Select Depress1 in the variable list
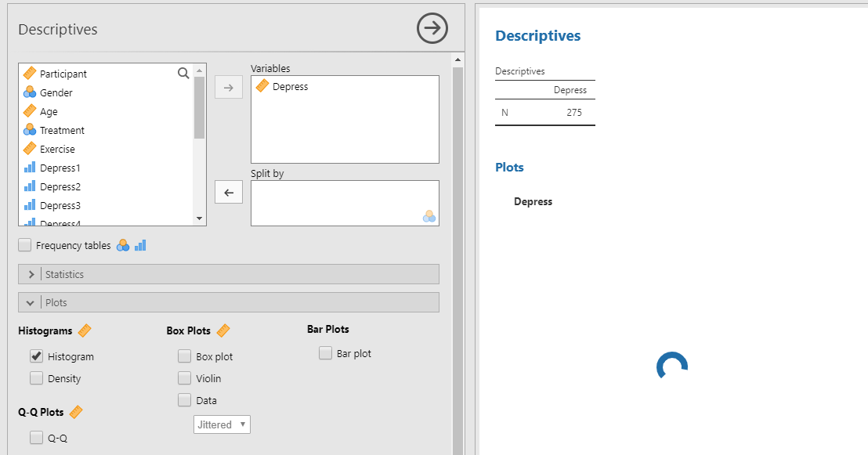 (x=60, y=168)
